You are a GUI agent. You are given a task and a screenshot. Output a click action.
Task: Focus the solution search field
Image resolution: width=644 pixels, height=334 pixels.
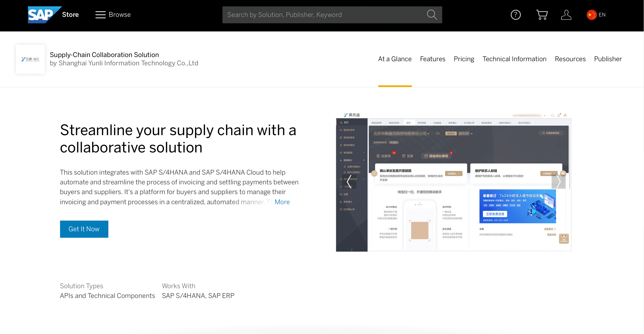click(x=324, y=15)
